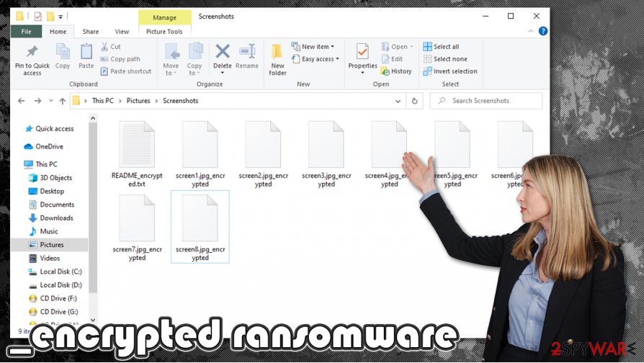Open recent locations dropdown arrow
The height and width of the screenshot is (363, 644).
(x=51, y=101)
